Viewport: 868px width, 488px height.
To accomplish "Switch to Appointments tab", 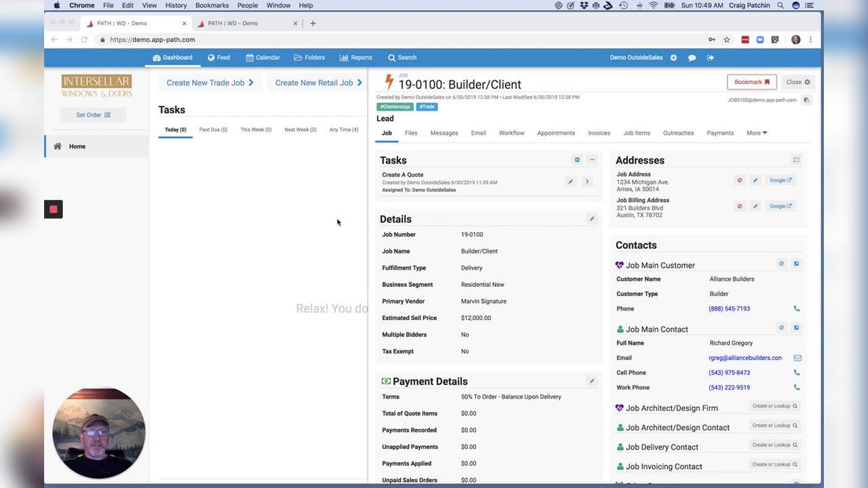I will point(556,133).
